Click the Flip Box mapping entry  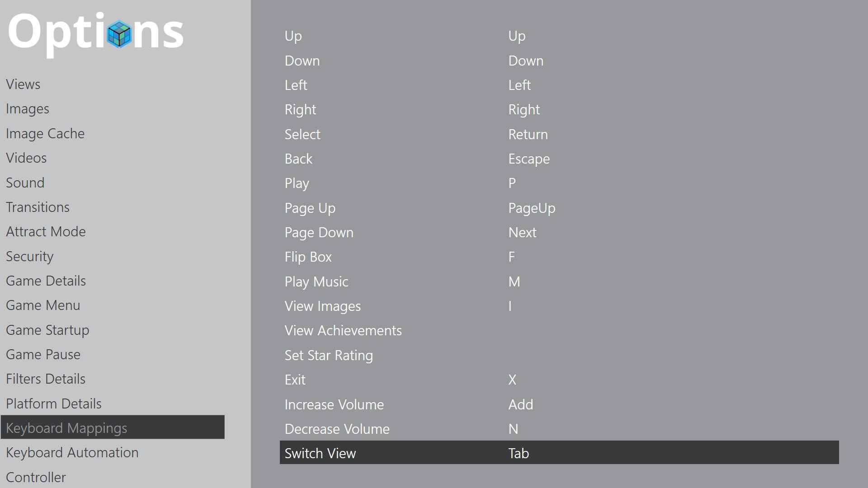[x=559, y=257]
